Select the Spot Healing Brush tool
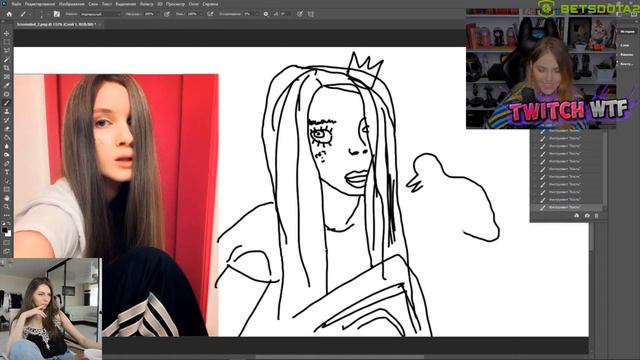 coord(7,94)
